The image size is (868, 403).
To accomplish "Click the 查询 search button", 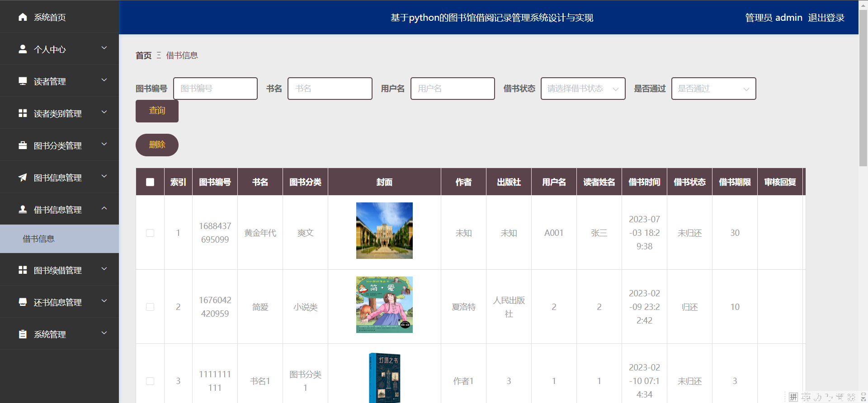I will (157, 111).
